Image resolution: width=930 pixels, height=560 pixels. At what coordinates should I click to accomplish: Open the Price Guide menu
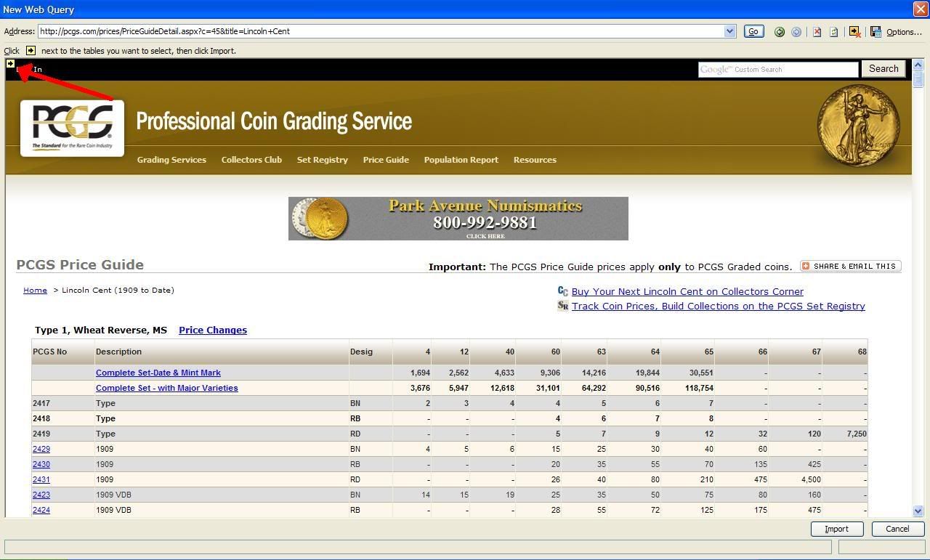pyautogui.click(x=386, y=160)
